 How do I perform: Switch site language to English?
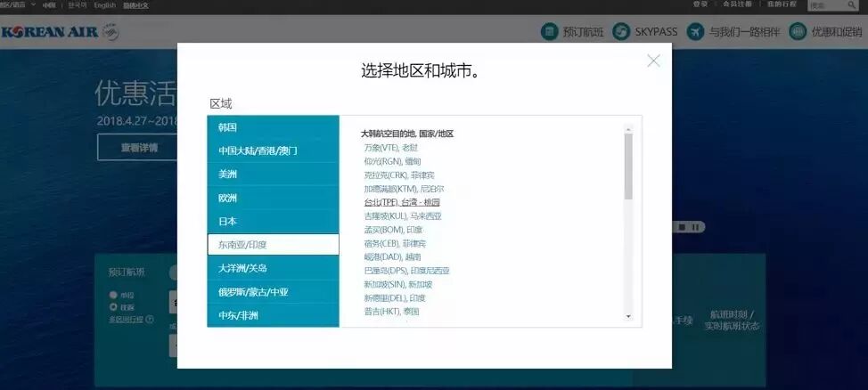104,5
